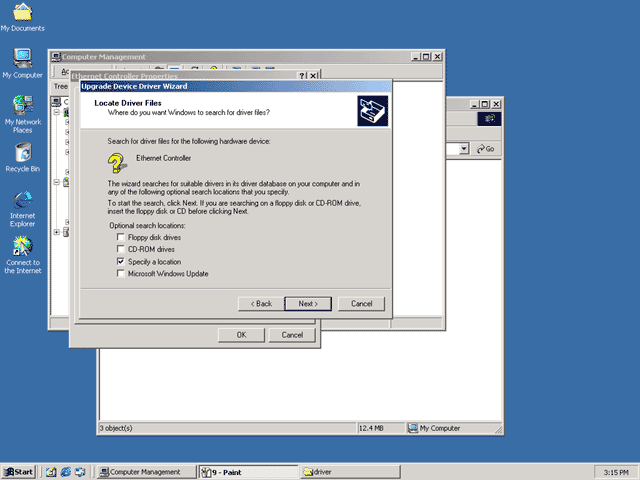The width and height of the screenshot is (640, 480).
Task: Switch to the 9 - Paint taskbar item
Action: [249, 472]
